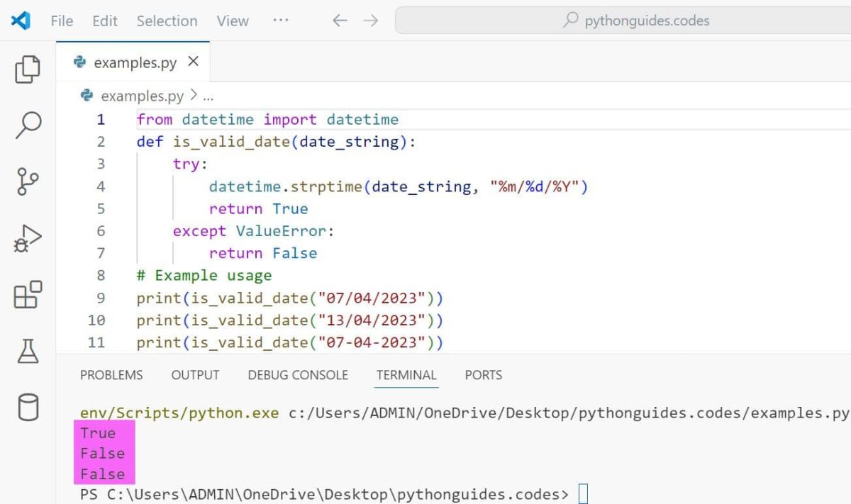Open the Run and Debug view
The height and width of the screenshot is (504, 851).
pyautogui.click(x=28, y=237)
